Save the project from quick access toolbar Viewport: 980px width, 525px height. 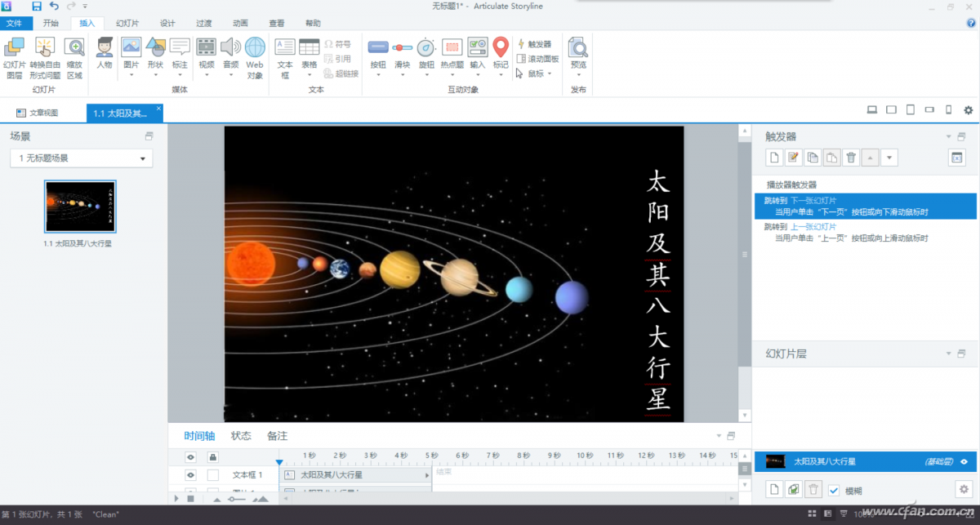[x=37, y=6]
